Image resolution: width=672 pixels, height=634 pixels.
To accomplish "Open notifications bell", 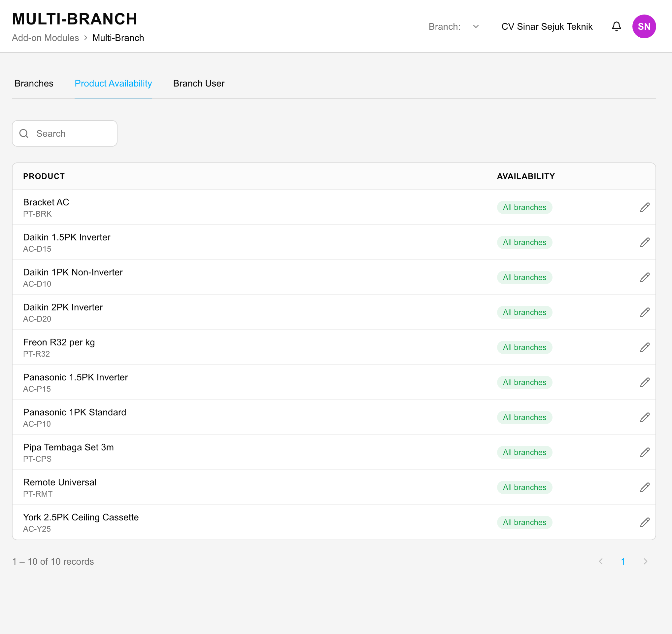I will pos(616,26).
